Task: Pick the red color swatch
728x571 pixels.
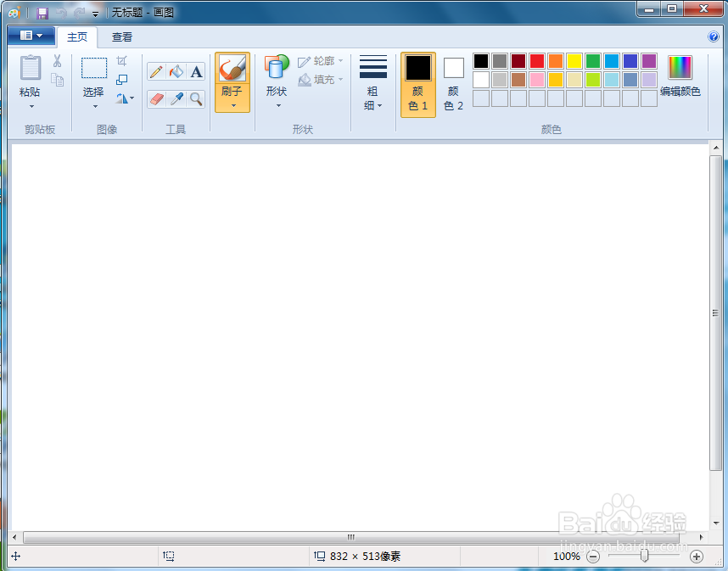Action: pyautogui.click(x=537, y=61)
